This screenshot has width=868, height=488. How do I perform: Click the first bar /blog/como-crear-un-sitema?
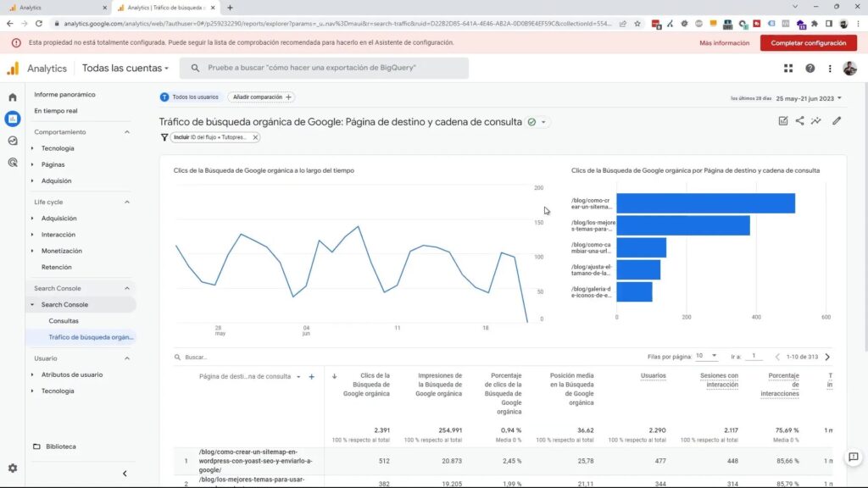(705, 203)
